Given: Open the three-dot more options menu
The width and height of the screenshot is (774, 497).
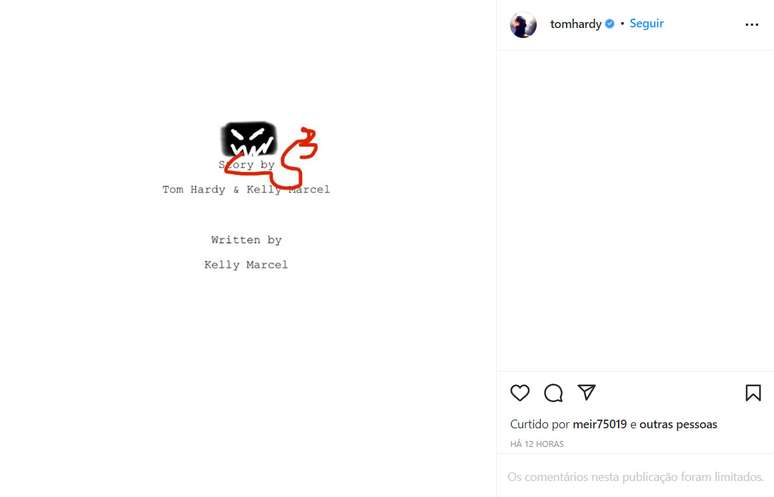Looking at the screenshot, I should pyautogui.click(x=752, y=25).
